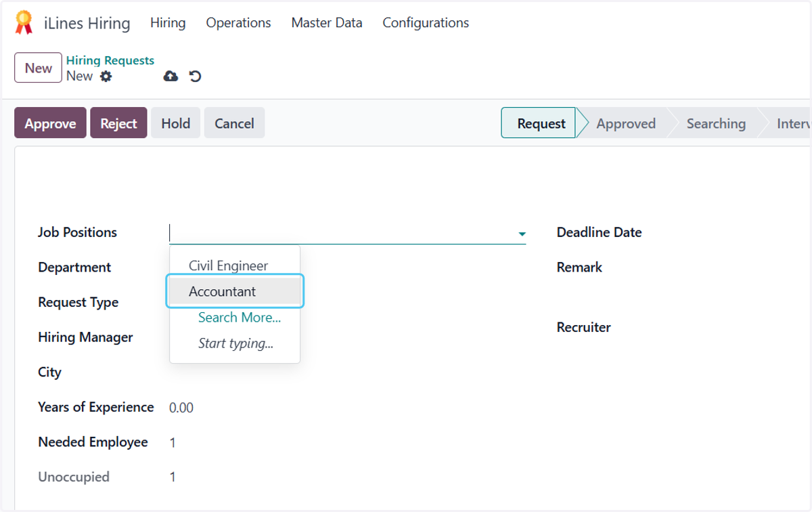Select the Approved stage in status bar
The width and height of the screenshot is (812, 512).
(626, 123)
